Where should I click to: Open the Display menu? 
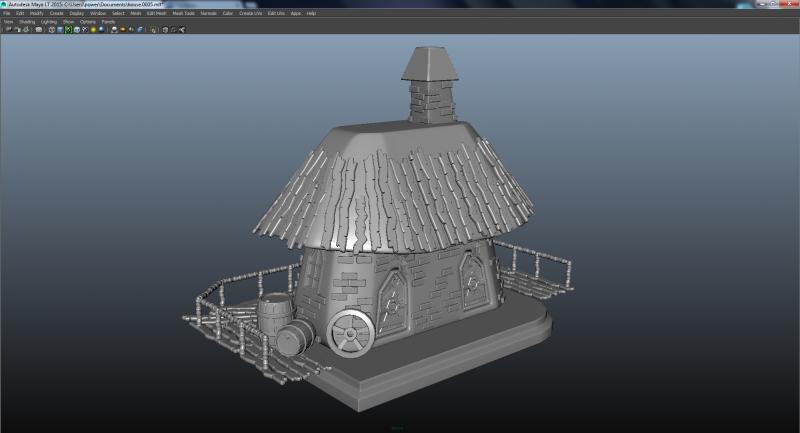[77, 13]
